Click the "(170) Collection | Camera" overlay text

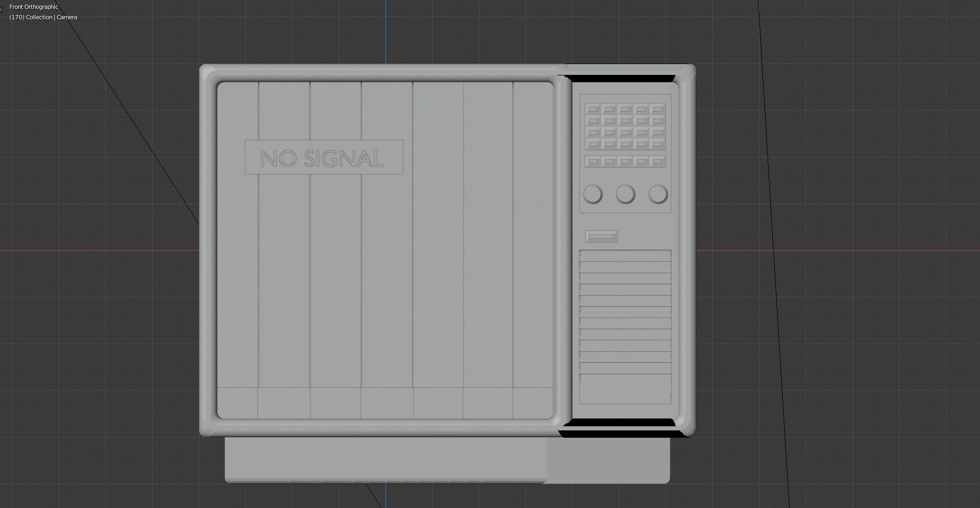[x=43, y=17]
